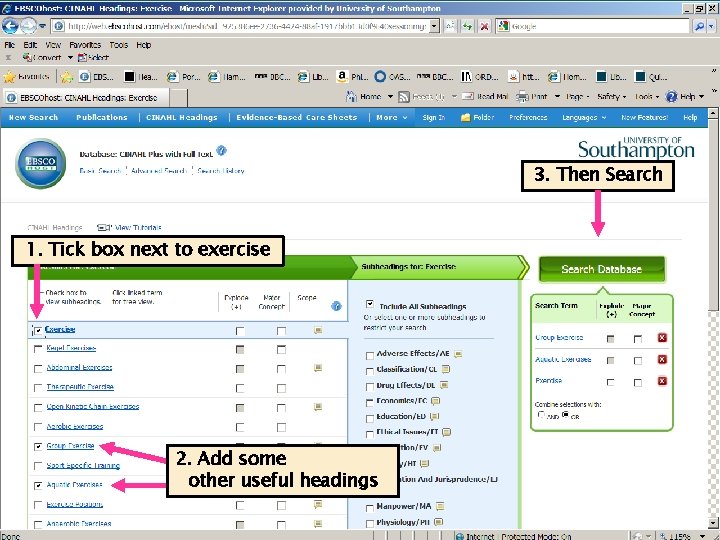Open the Abdominal Exercises link
Image resolution: width=720 pixels, height=540 pixels.
(79, 367)
